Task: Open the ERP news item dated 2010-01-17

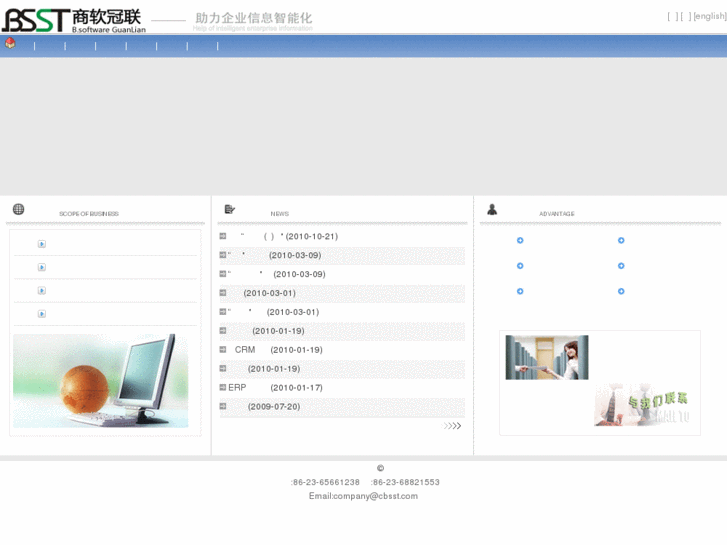Action: click(275, 388)
